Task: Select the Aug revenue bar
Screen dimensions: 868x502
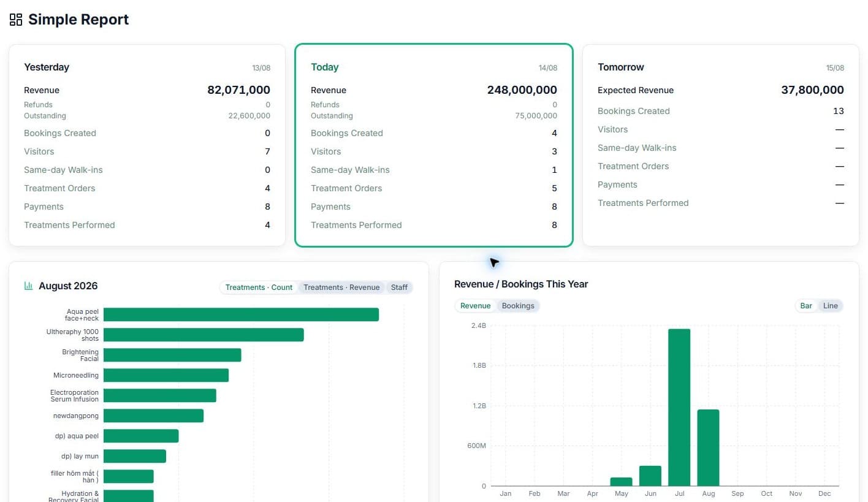Action: [x=708, y=448]
